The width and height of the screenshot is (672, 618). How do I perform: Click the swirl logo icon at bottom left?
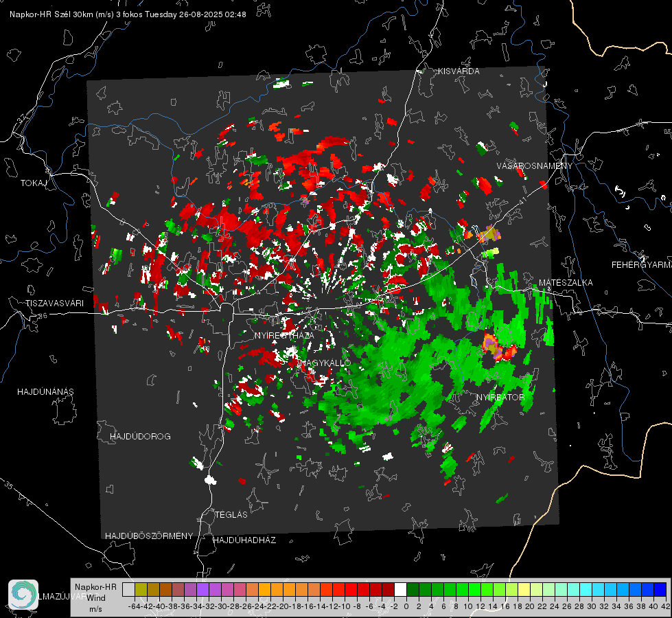23,595
